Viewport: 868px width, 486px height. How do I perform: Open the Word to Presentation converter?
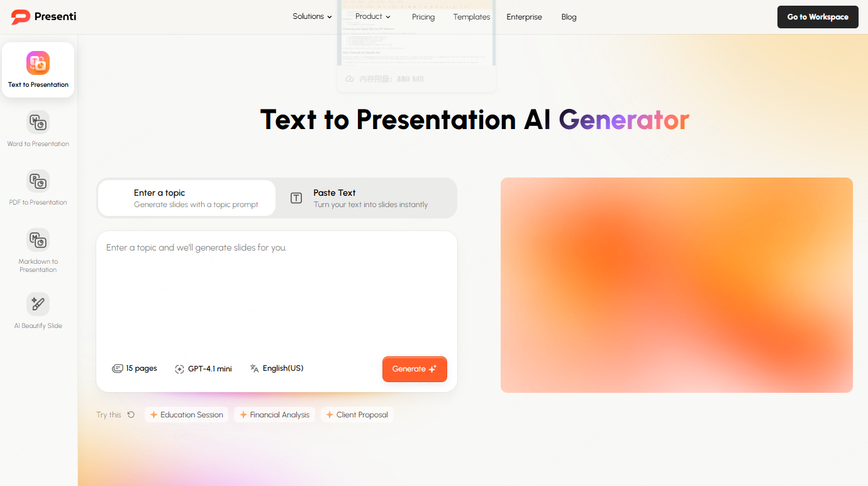[x=38, y=129]
